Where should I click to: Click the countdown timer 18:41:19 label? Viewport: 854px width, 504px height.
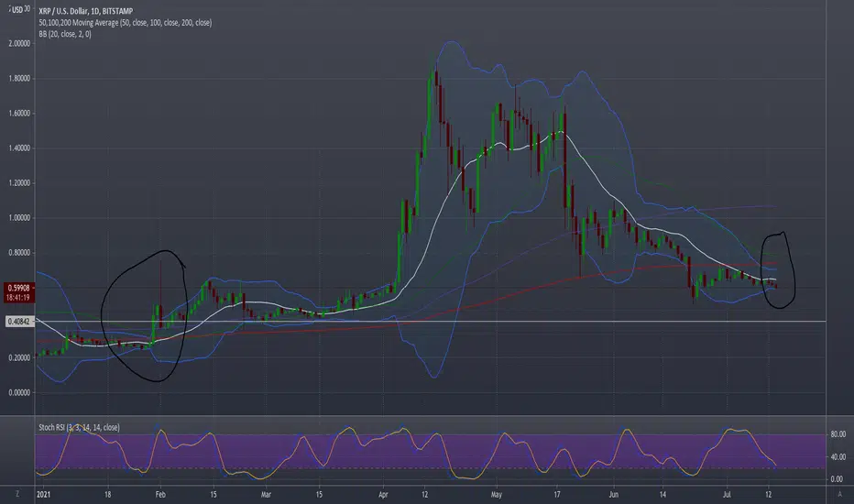coord(19,298)
